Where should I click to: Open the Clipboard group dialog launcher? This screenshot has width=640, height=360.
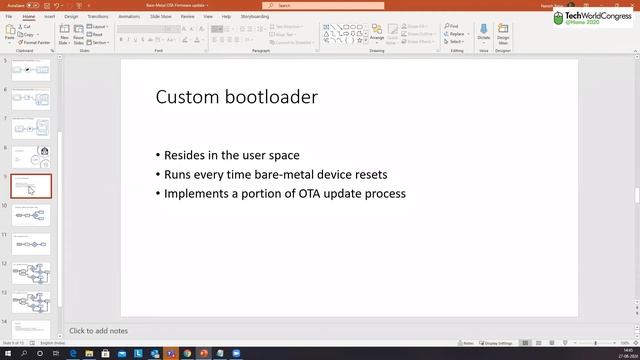tap(52, 51)
